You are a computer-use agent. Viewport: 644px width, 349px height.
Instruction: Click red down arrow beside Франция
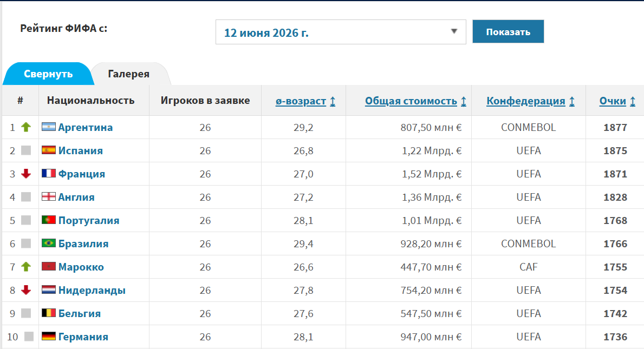coord(27,174)
